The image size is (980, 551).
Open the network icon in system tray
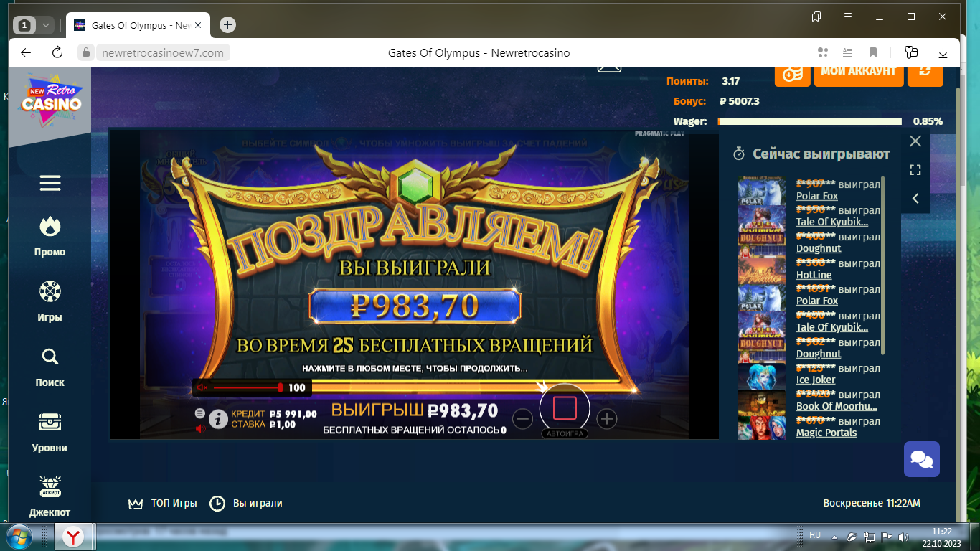(x=870, y=537)
